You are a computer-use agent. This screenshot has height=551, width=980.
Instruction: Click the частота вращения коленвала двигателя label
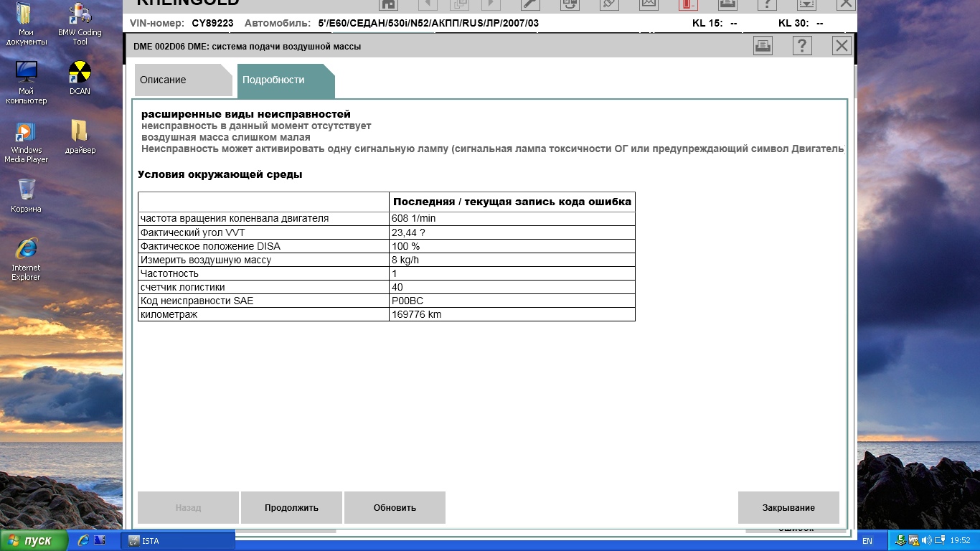click(235, 218)
